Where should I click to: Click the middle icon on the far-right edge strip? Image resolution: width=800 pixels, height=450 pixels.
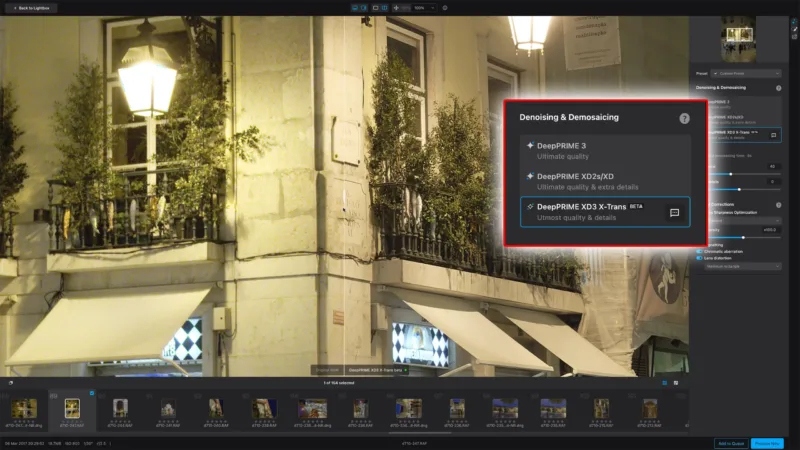point(794,30)
